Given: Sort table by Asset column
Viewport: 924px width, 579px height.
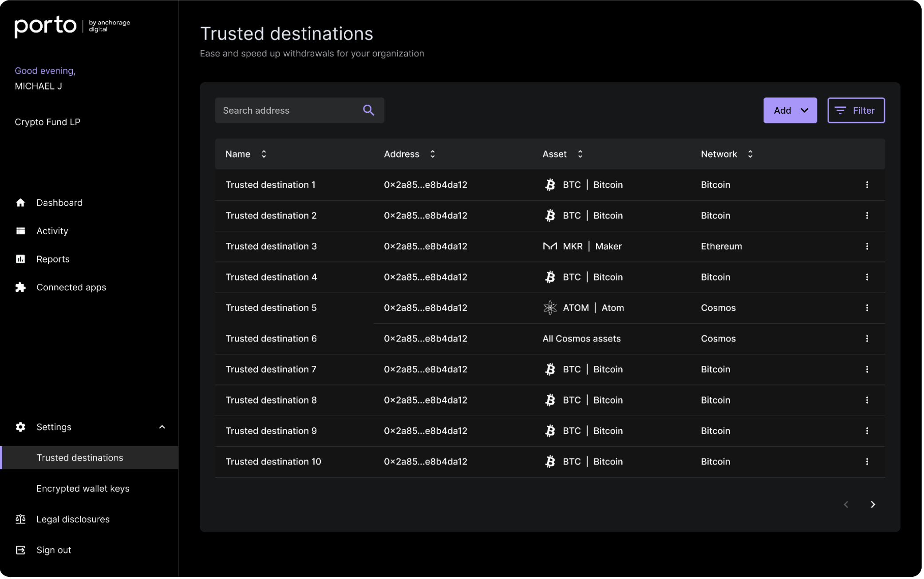Looking at the screenshot, I should (x=581, y=154).
